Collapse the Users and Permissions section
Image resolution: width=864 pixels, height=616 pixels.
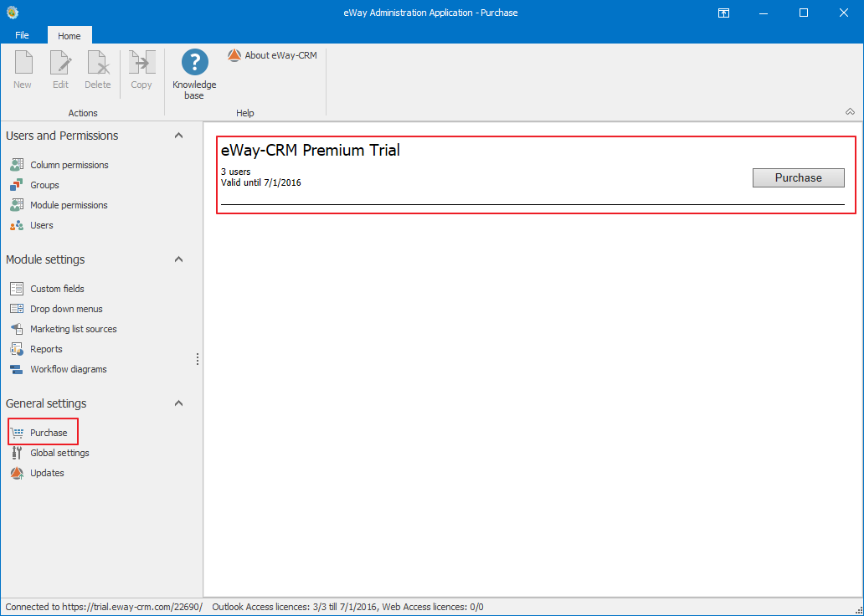click(x=178, y=136)
